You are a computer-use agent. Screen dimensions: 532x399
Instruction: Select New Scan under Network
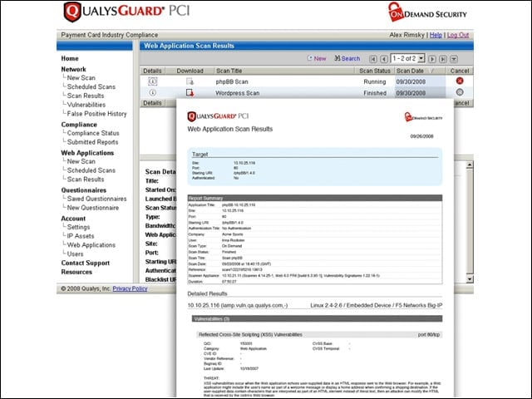tap(81, 77)
